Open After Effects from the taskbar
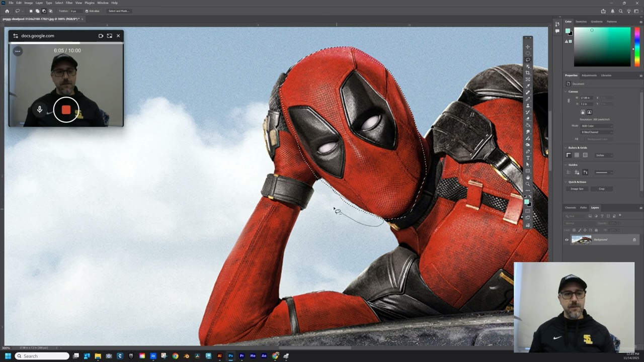 (x=264, y=356)
